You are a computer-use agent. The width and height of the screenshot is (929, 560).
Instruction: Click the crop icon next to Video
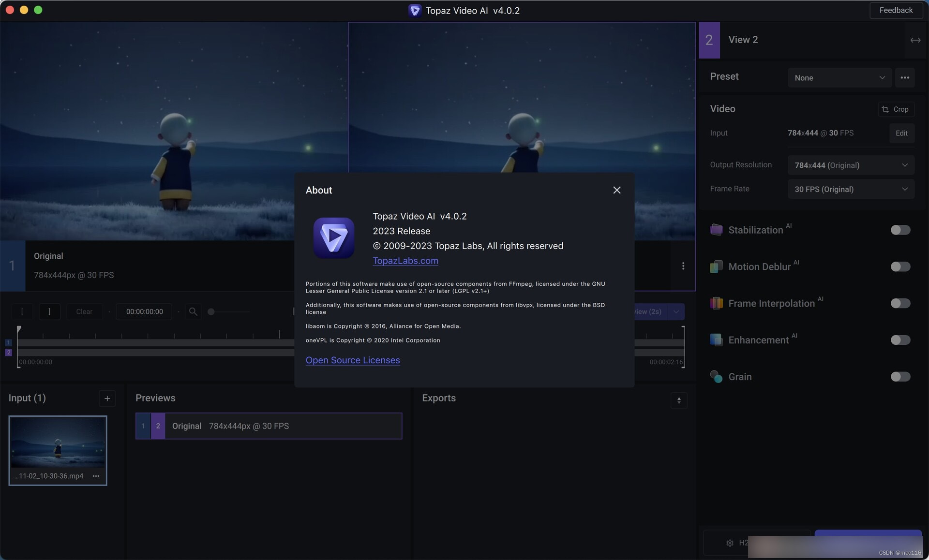pyautogui.click(x=885, y=109)
